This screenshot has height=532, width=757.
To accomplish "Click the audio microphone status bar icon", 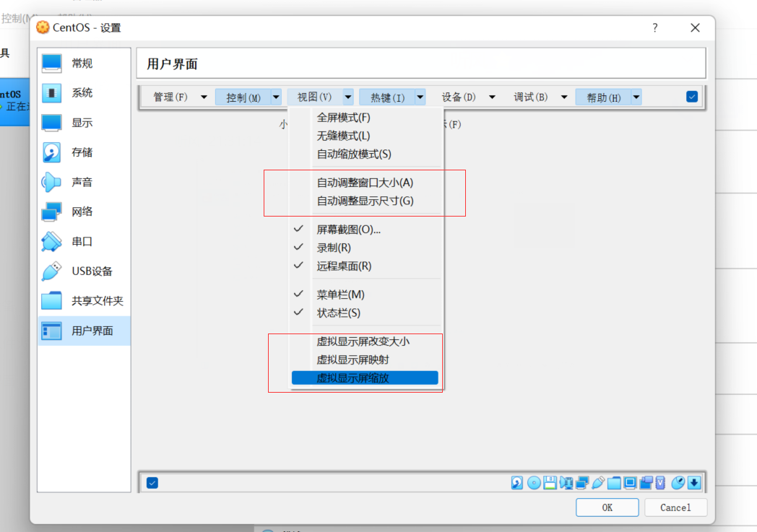I will [x=566, y=483].
